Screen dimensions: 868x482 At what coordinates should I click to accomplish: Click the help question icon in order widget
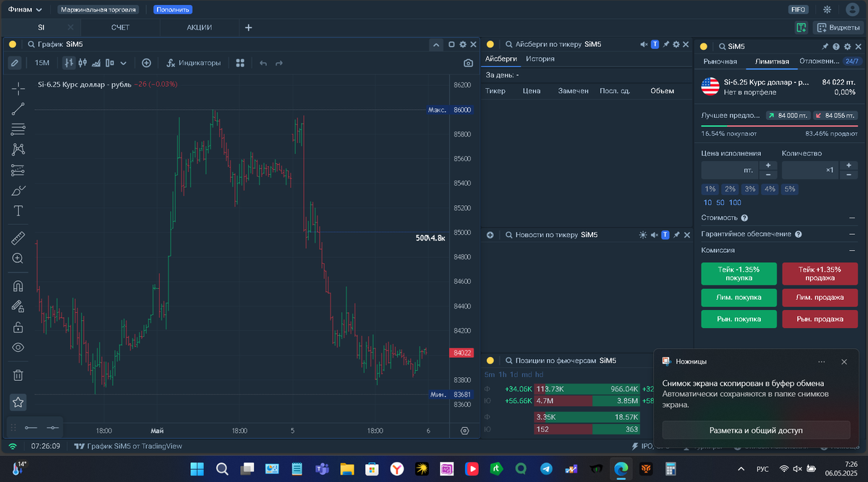click(836, 46)
